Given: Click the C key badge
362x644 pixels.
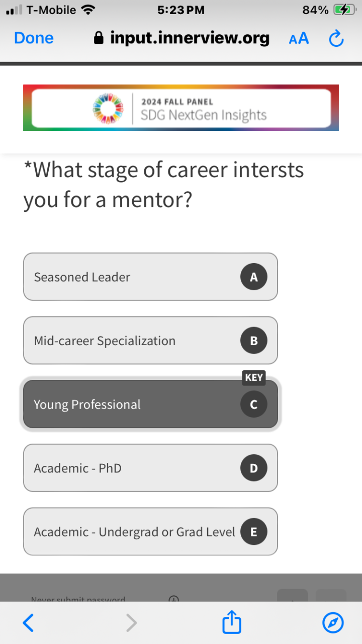Looking at the screenshot, I should pos(254,405).
